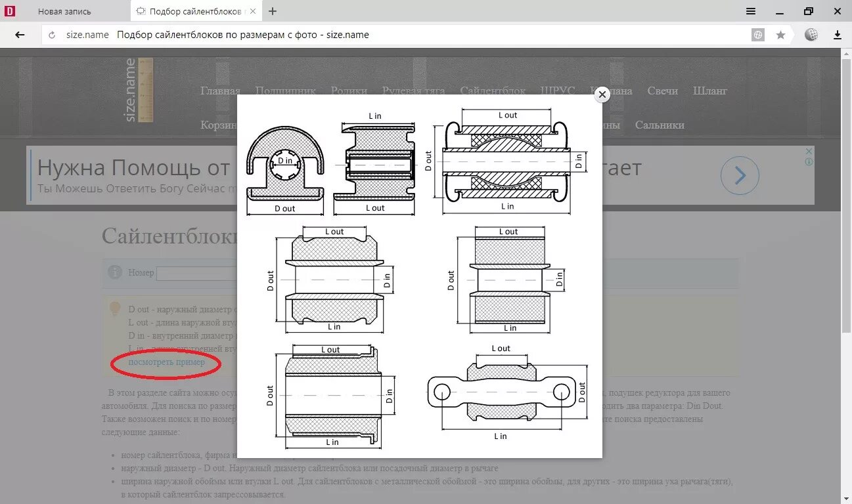Switch to the Новая запись tab
The height and width of the screenshot is (504, 852).
(x=64, y=11)
